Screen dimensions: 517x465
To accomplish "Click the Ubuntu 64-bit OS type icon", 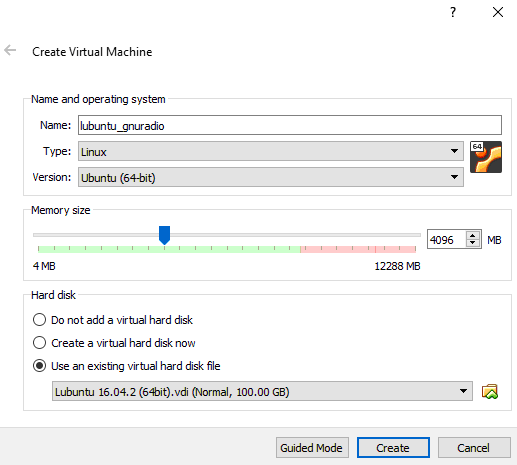I will (x=486, y=157).
